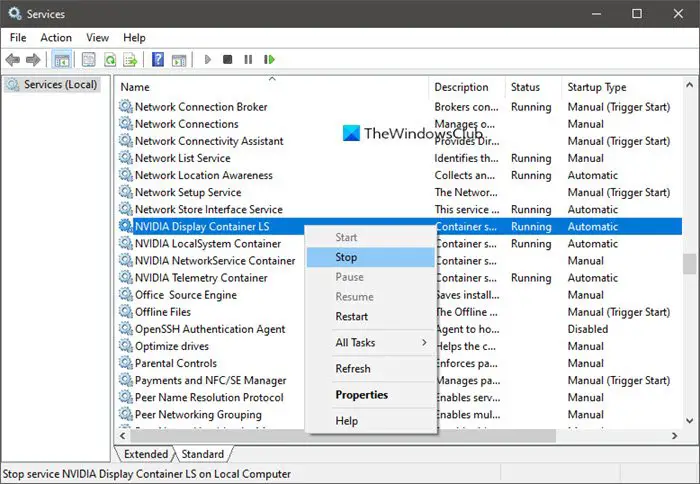Screen dimensions: 700x484
Task: Click gear icon beside NVIDIA Display Container LS
Action: 125,226
